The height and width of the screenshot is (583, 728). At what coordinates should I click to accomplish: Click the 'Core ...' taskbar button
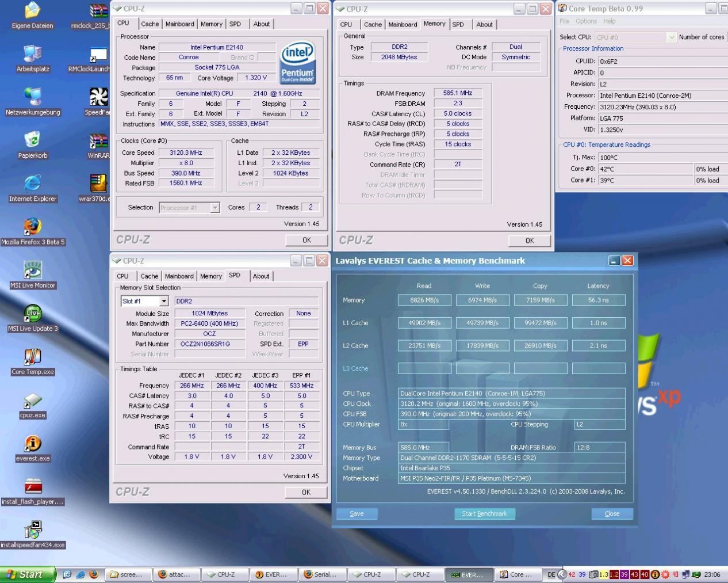pos(518,574)
